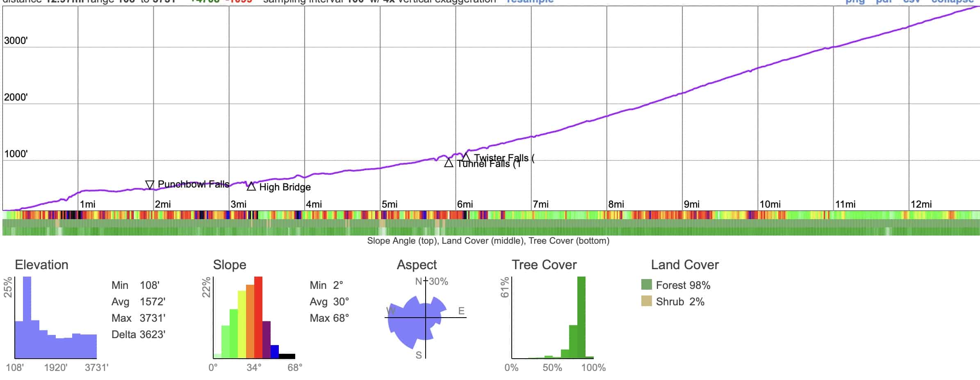Viewport: 980px width, 380px height.
Task: Click the Punchbowl Falls marker triangle
Action: coord(149,185)
